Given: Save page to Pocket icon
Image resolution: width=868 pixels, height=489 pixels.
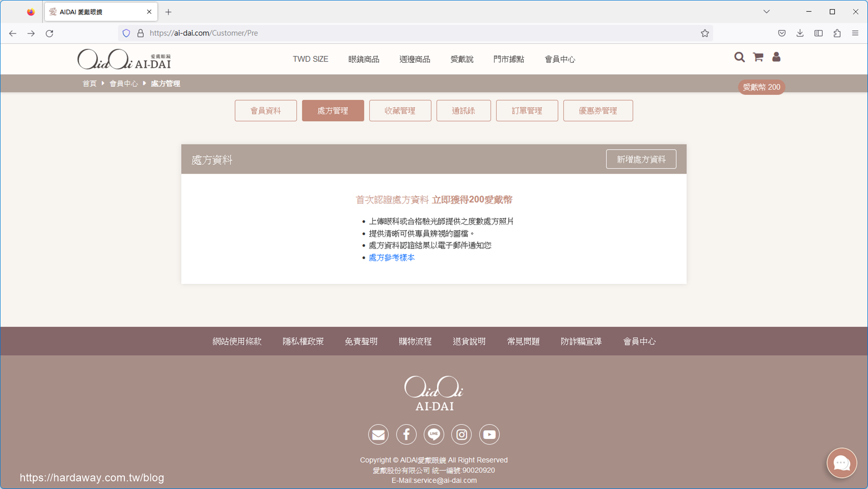Looking at the screenshot, I should point(782,33).
